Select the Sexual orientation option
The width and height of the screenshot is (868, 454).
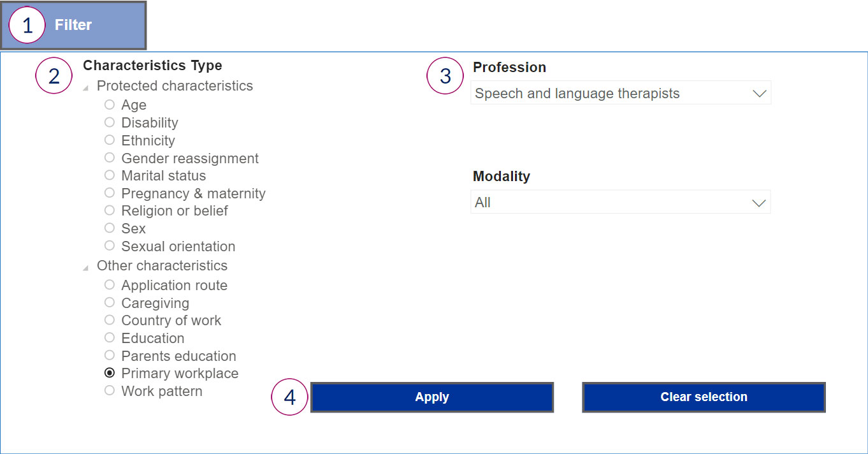[x=110, y=245]
